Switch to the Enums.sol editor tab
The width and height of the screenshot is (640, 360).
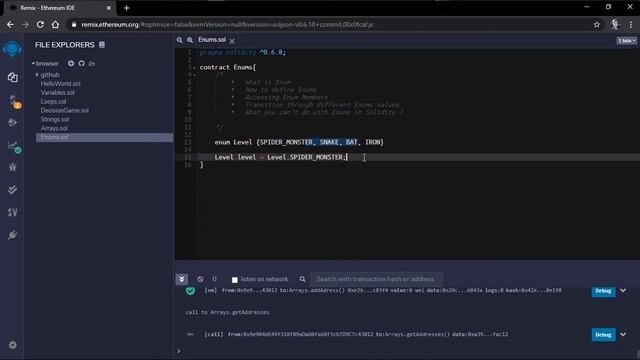(x=212, y=40)
